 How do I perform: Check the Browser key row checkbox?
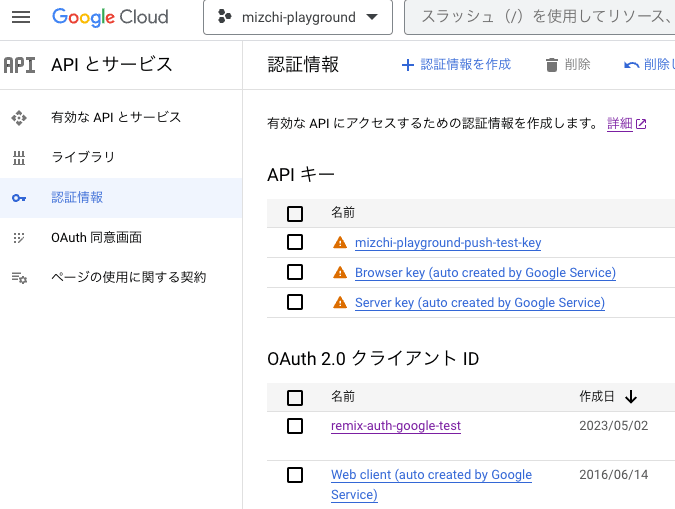click(295, 272)
